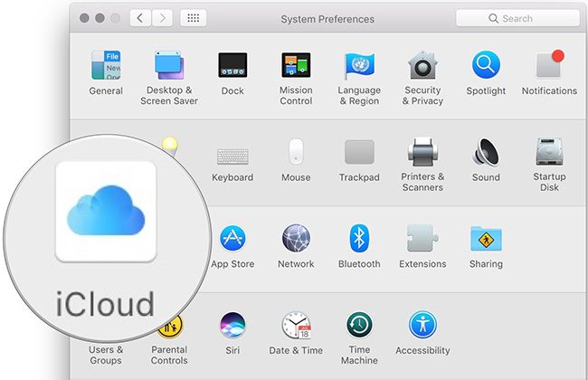This screenshot has width=588, height=380.
Task: Open Mouse preferences icon
Action: click(x=296, y=152)
